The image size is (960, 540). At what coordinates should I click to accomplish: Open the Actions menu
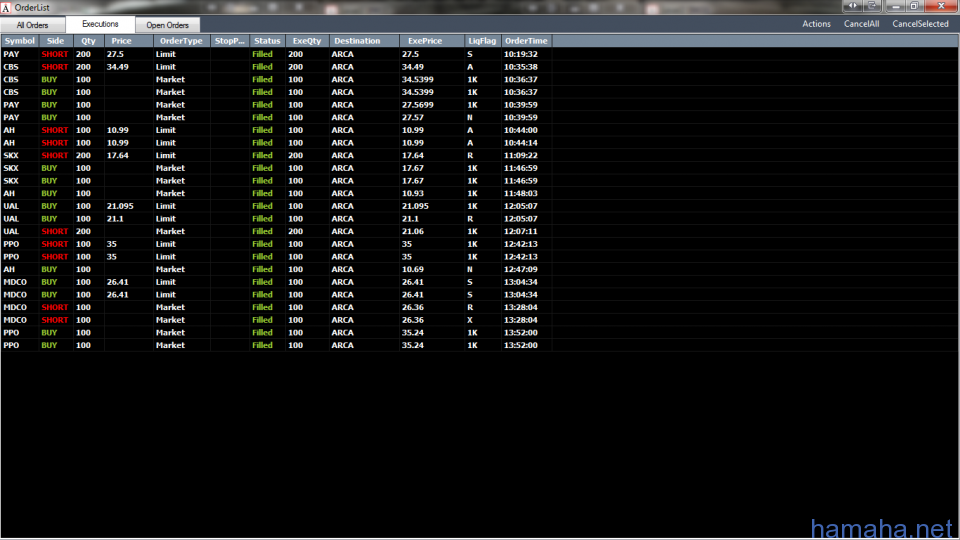816,24
